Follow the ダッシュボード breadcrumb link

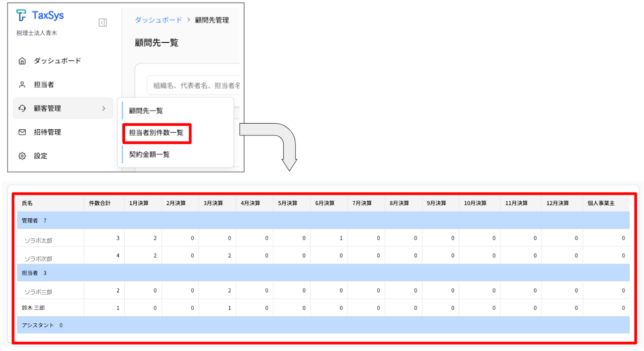158,20
